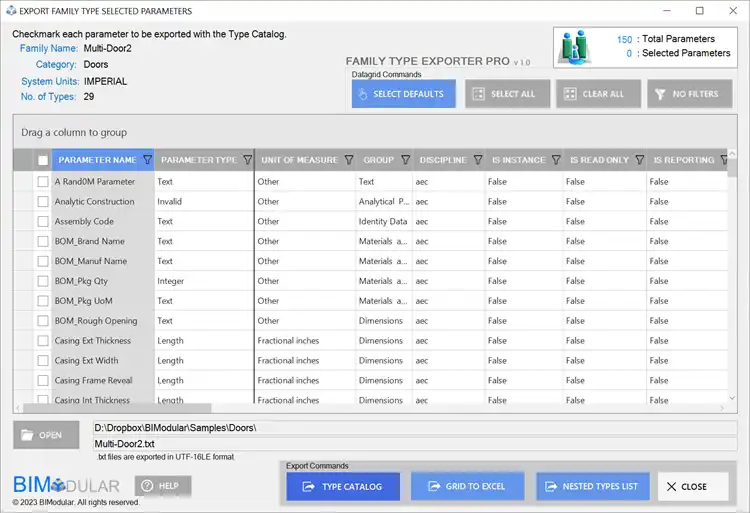Check the Assembly Code checkbox
Viewport: 750px width, 513px height.
coord(43,221)
